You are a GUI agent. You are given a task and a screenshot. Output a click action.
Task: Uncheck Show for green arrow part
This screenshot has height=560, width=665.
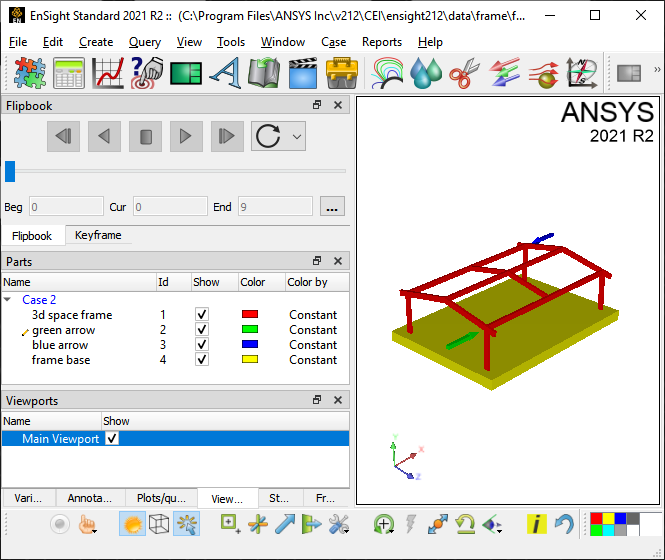(202, 329)
